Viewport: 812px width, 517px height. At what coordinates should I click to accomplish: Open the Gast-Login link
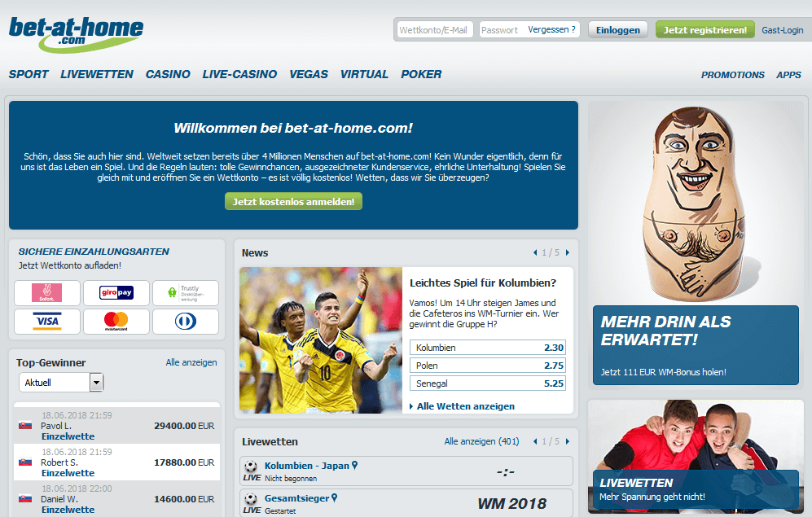point(783,30)
